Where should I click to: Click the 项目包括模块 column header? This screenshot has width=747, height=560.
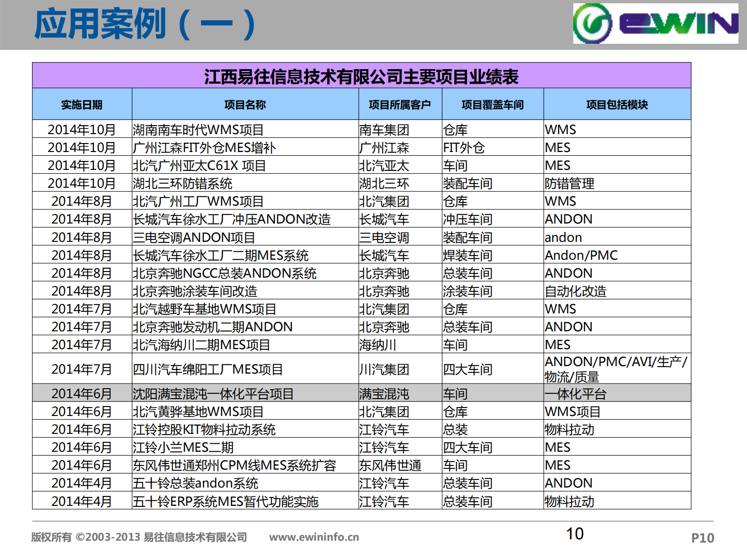[x=617, y=104]
